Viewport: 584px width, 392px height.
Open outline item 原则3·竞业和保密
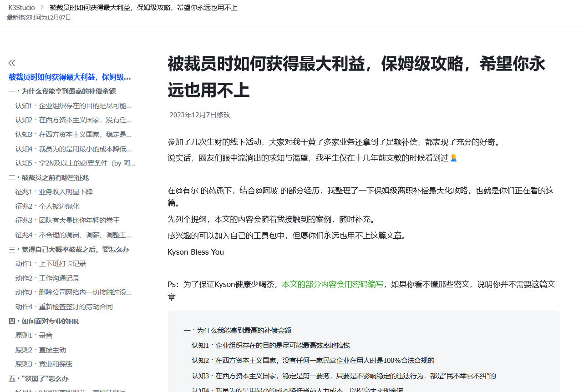pos(44,364)
